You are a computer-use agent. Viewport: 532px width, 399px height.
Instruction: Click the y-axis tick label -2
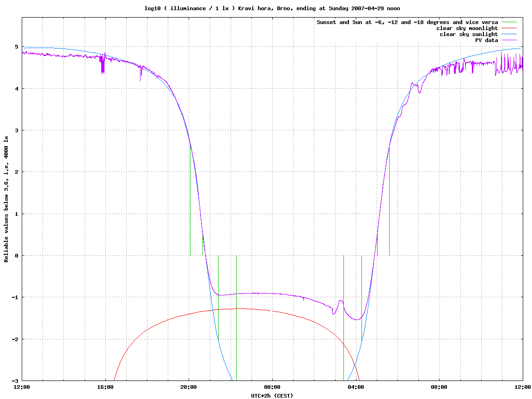coord(15,339)
